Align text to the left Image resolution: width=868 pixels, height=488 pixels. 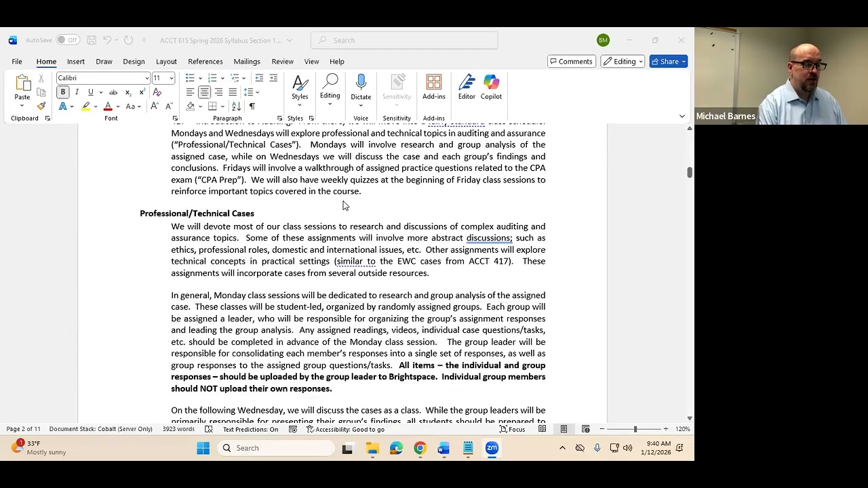(190, 92)
